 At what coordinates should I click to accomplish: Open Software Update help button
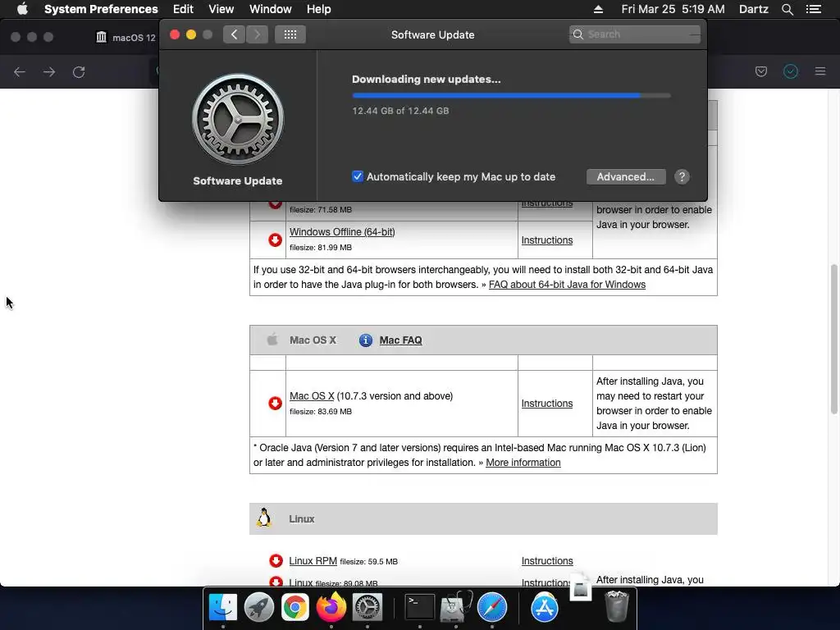pos(682,177)
